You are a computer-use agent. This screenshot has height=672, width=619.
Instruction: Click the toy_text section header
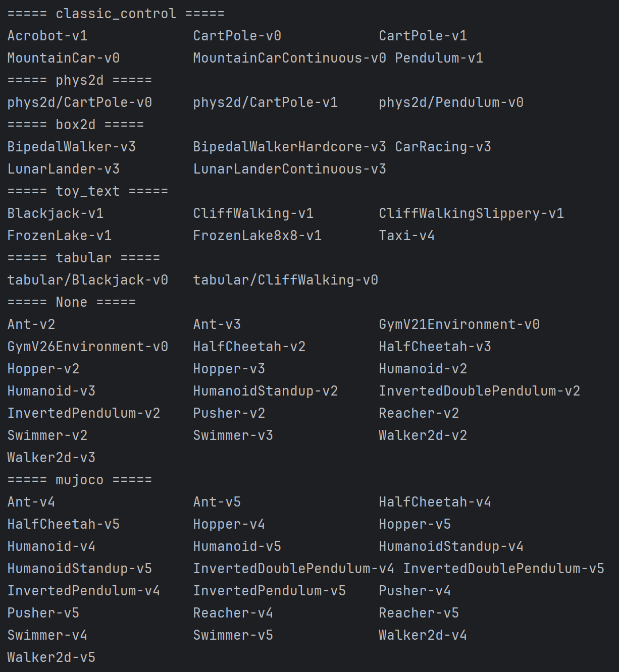pyautogui.click(x=88, y=191)
